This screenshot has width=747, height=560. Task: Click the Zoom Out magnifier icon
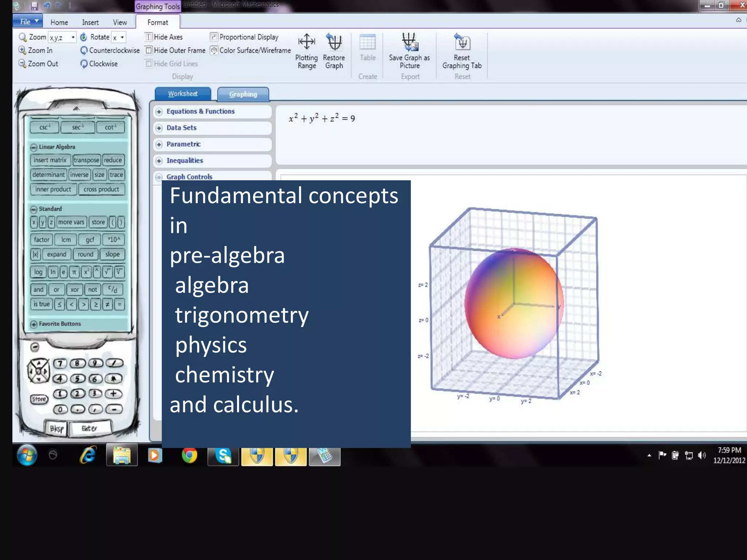pos(22,64)
